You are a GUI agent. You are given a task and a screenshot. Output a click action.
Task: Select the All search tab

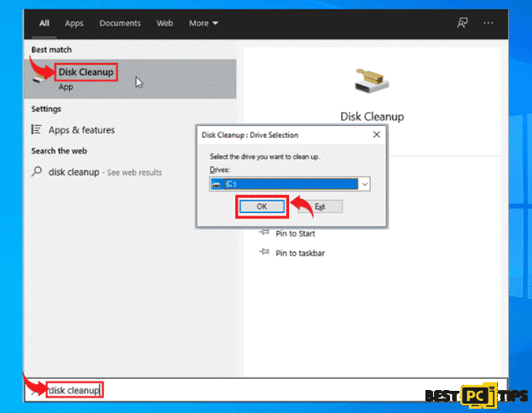tap(44, 23)
